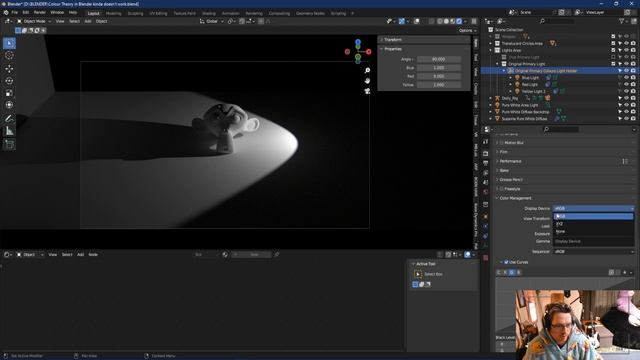Select the Rotate tool

9,81
